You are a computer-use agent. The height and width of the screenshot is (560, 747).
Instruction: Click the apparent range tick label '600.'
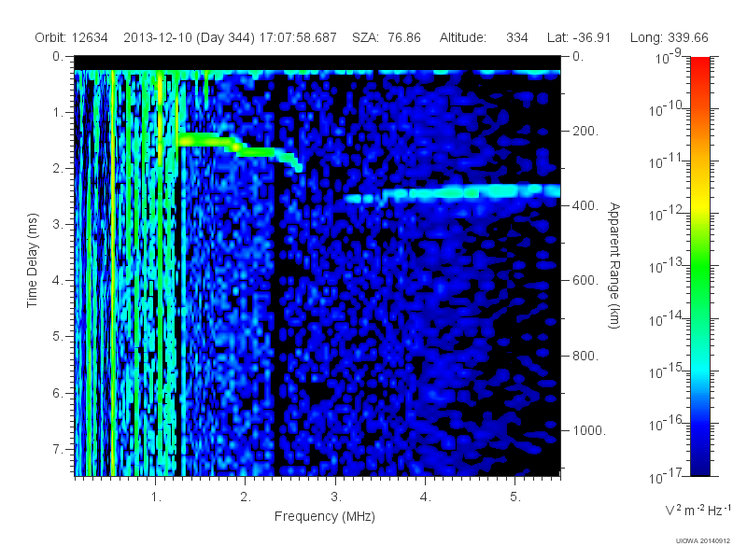pyautogui.click(x=585, y=281)
